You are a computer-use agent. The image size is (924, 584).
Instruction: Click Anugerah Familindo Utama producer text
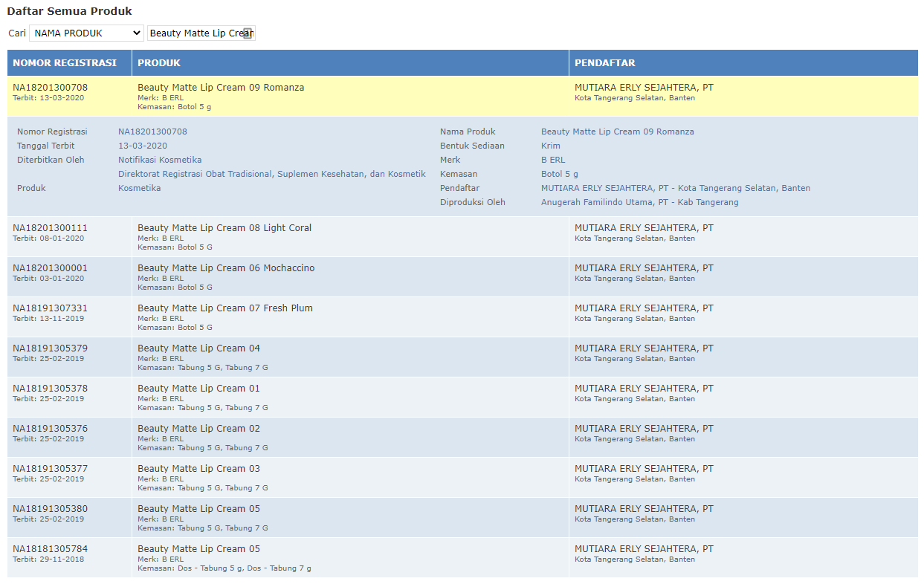click(639, 202)
